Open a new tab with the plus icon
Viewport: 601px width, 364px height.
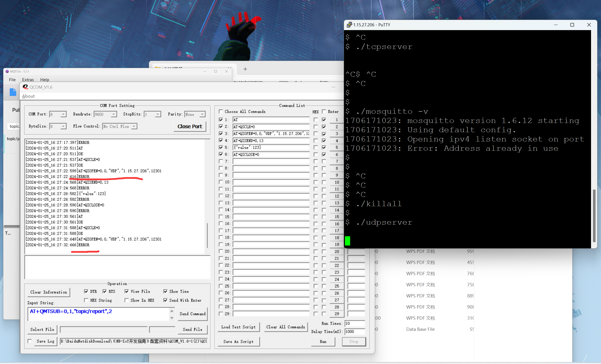tap(245, 69)
